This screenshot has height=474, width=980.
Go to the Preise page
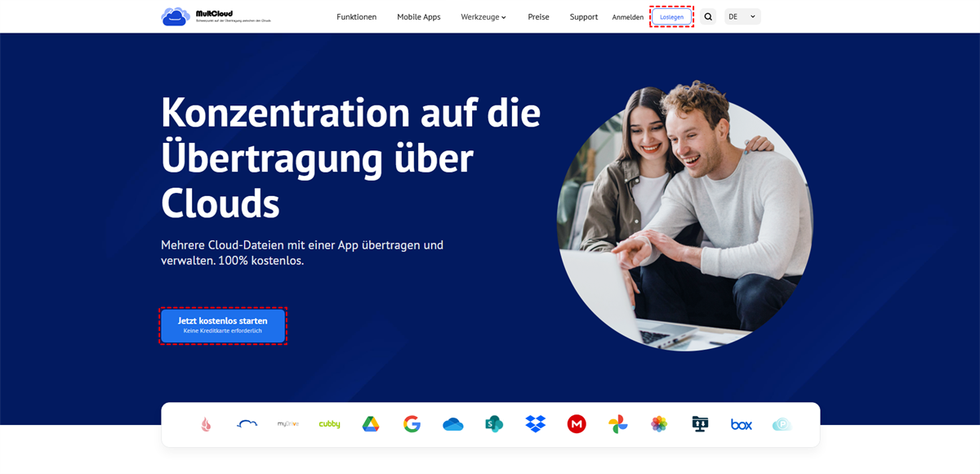(x=538, y=16)
